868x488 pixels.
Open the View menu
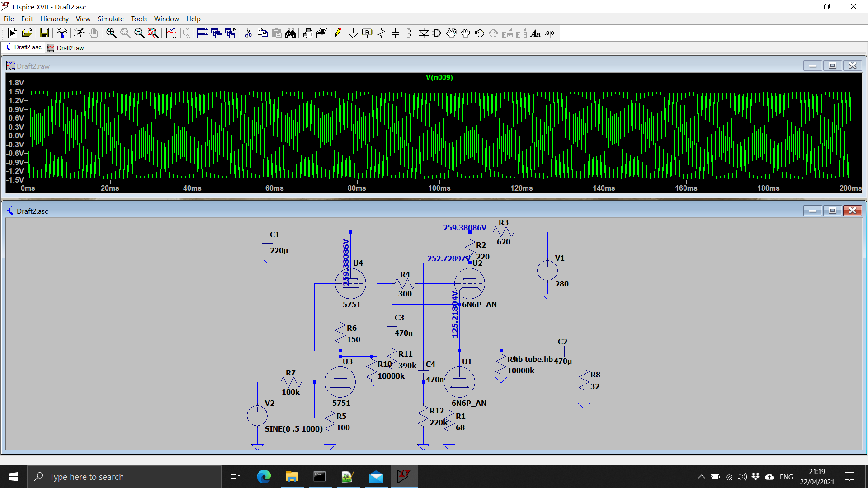83,19
